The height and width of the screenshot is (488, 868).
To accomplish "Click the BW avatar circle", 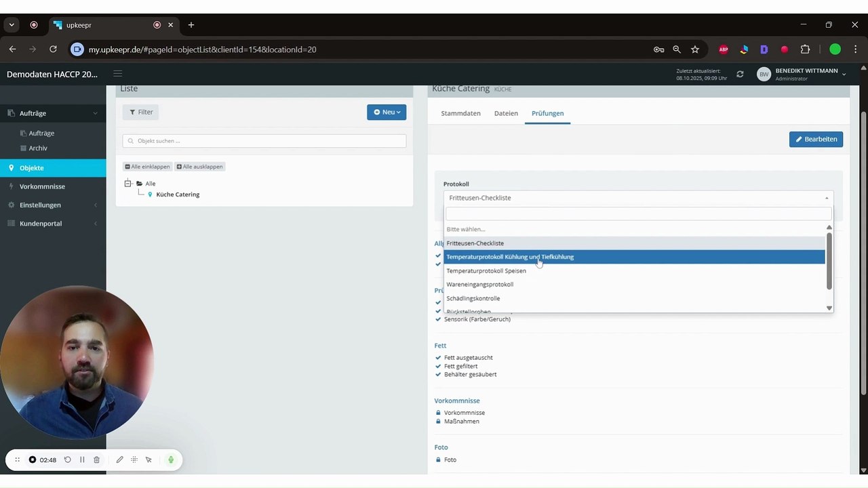I will 764,74.
